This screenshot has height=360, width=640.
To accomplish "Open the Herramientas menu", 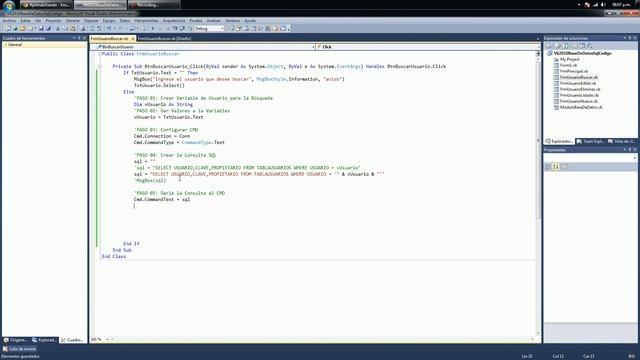I will pos(146,20).
